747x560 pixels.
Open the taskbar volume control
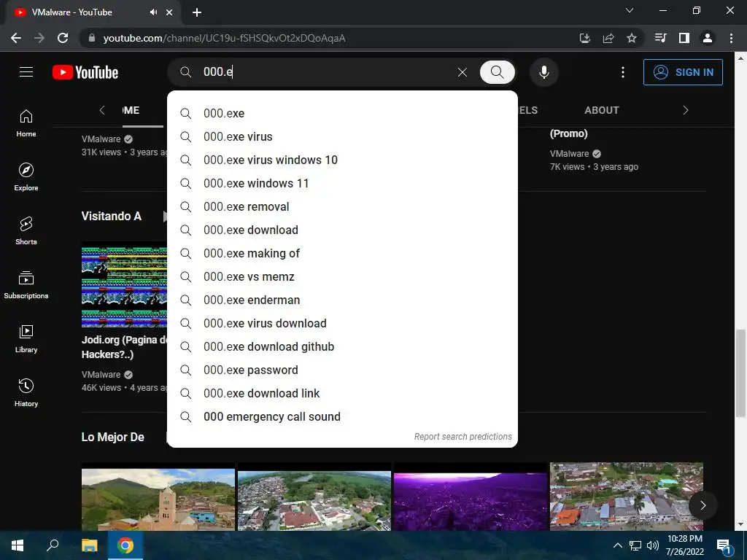pos(653,545)
